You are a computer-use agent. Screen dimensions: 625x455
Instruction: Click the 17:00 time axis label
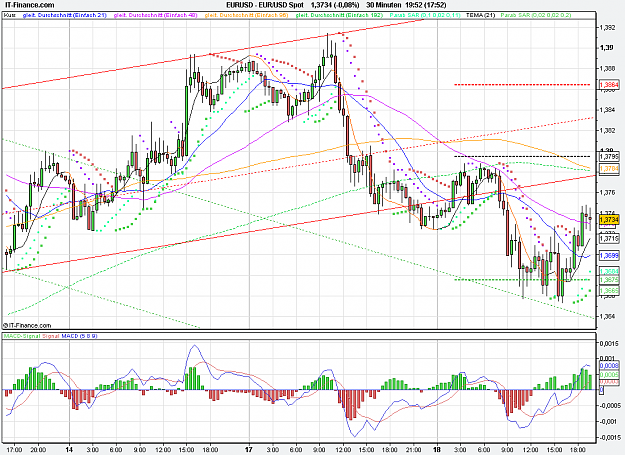(15, 450)
